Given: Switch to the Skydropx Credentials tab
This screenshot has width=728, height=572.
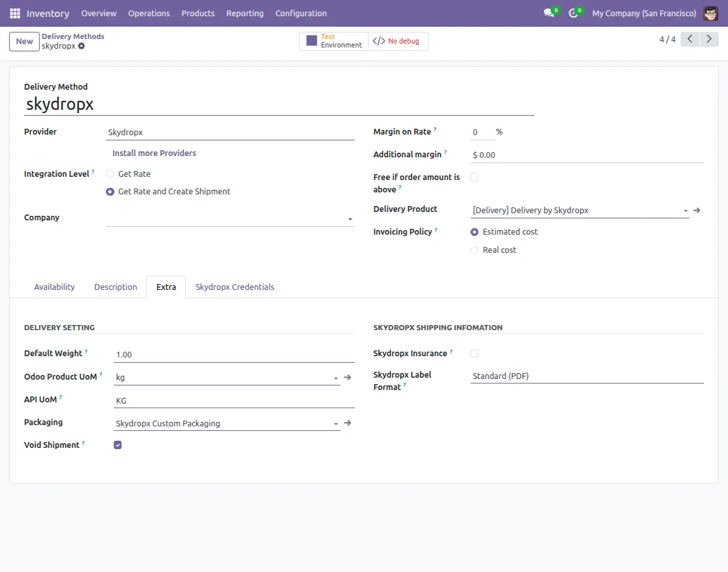Looking at the screenshot, I should (x=235, y=287).
